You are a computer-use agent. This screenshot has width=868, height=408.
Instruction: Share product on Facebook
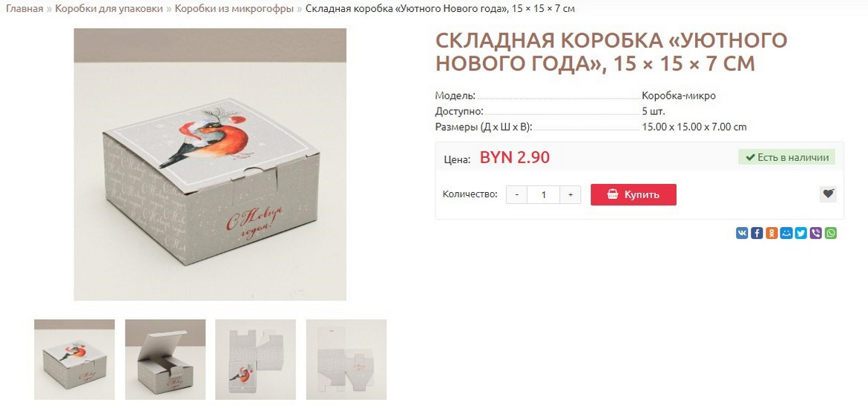click(757, 233)
